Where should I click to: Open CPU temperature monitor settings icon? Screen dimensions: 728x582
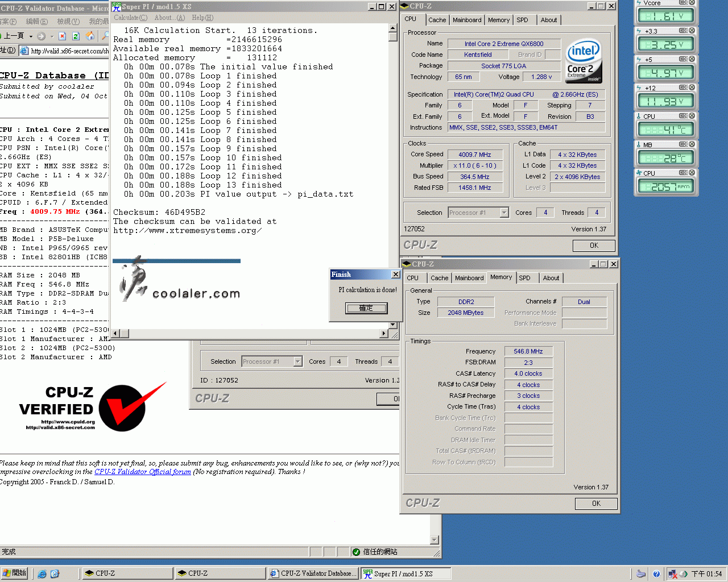684,116
